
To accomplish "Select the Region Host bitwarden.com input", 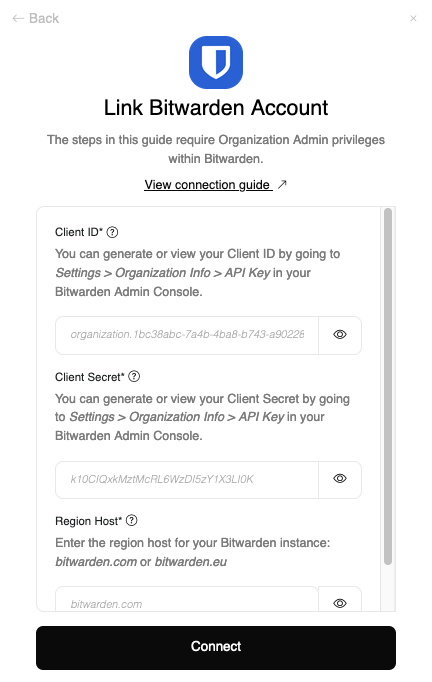I will pyautogui.click(x=187, y=603).
